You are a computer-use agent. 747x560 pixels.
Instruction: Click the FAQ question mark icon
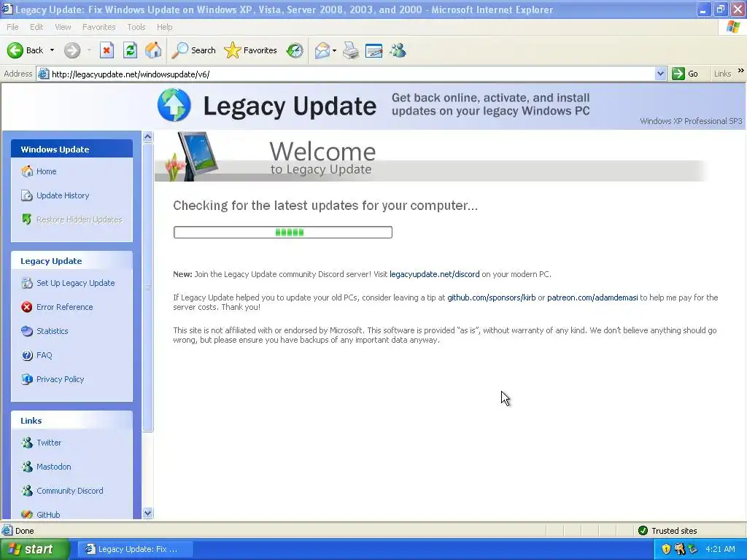(x=27, y=355)
